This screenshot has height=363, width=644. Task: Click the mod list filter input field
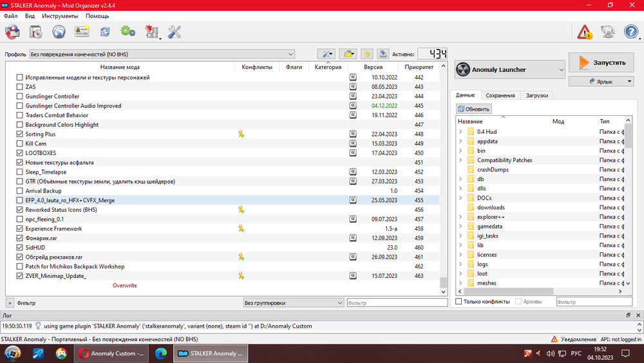pyautogui.click(x=397, y=302)
